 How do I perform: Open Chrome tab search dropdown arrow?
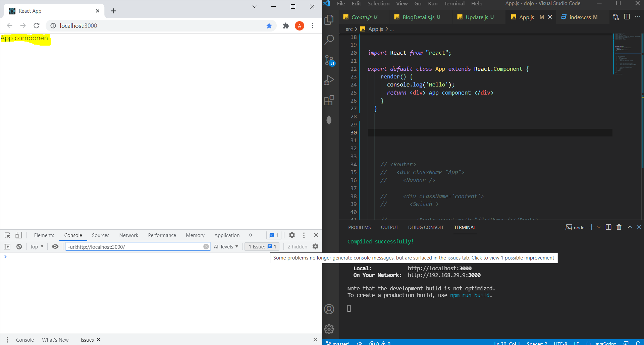[255, 7]
